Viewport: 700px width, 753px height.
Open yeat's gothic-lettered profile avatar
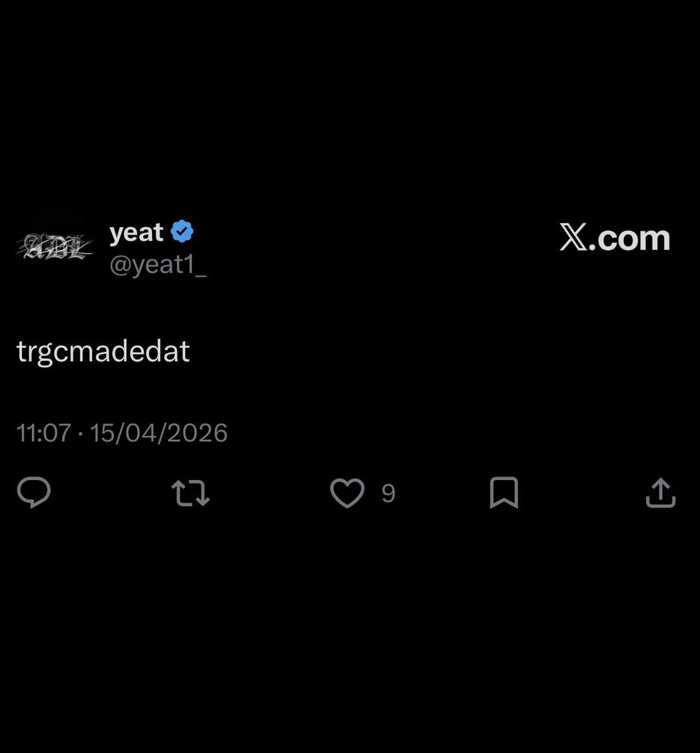pyautogui.click(x=55, y=244)
